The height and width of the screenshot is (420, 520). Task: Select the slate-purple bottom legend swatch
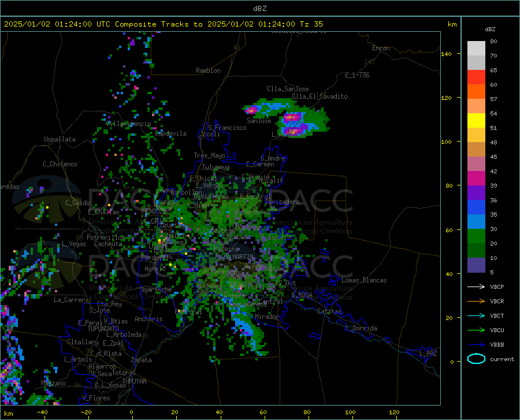pyautogui.click(x=476, y=265)
